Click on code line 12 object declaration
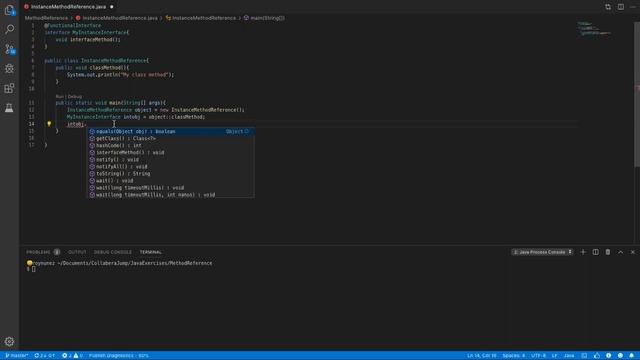 [x=156, y=110]
